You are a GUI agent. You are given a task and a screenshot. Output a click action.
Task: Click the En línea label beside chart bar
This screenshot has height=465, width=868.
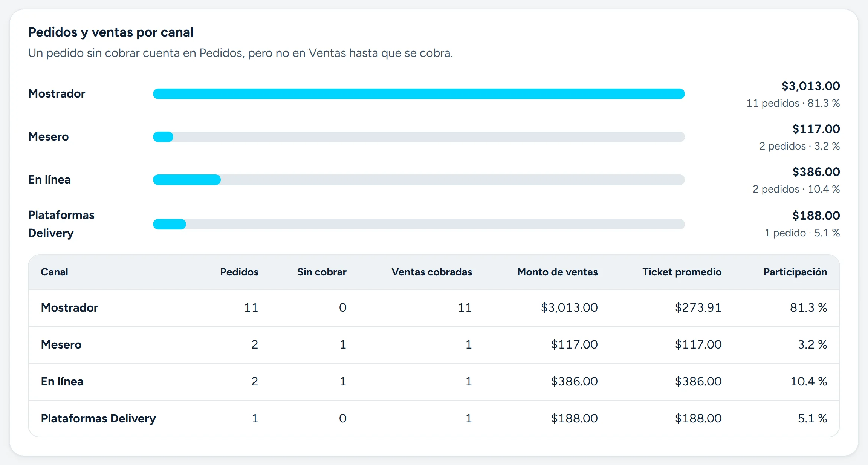pos(49,180)
